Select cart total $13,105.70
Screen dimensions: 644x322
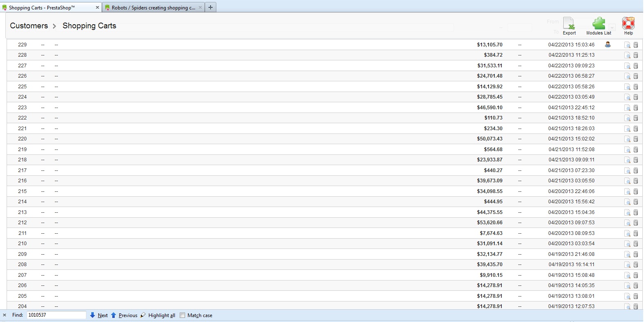tap(489, 44)
